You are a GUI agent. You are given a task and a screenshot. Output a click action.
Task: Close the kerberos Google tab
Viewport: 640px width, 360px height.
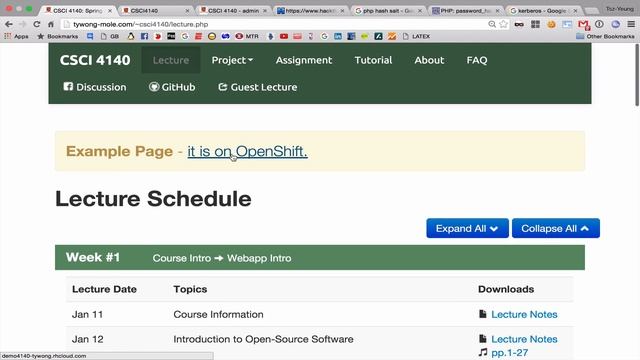[575, 11]
